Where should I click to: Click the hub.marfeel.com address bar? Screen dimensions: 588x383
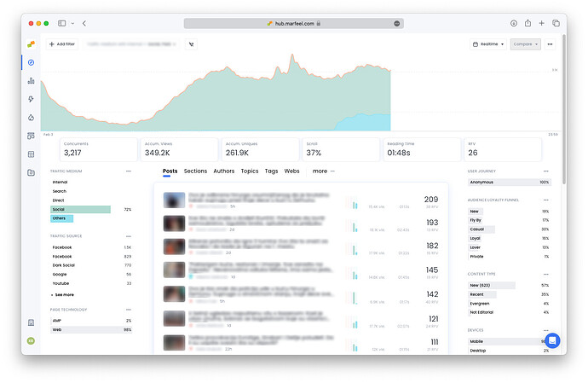coord(294,23)
